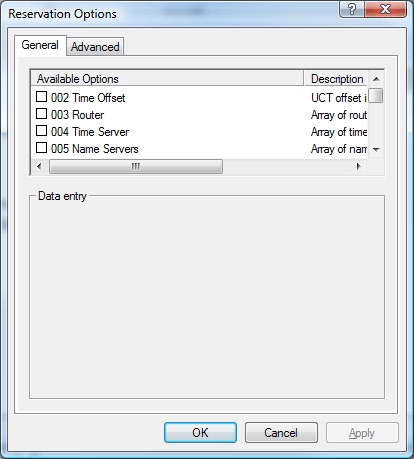Enable 005 Name Servers option
The width and height of the screenshot is (414, 459).
[41, 148]
